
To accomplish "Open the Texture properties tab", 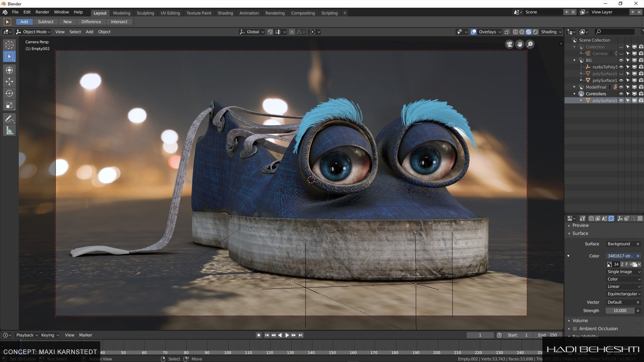I will [640, 218].
